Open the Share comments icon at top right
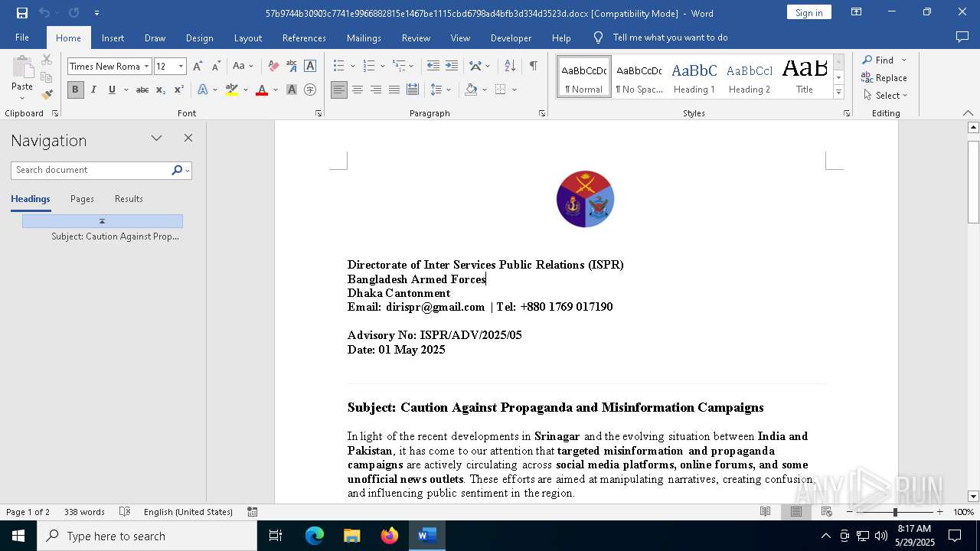 point(962,37)
